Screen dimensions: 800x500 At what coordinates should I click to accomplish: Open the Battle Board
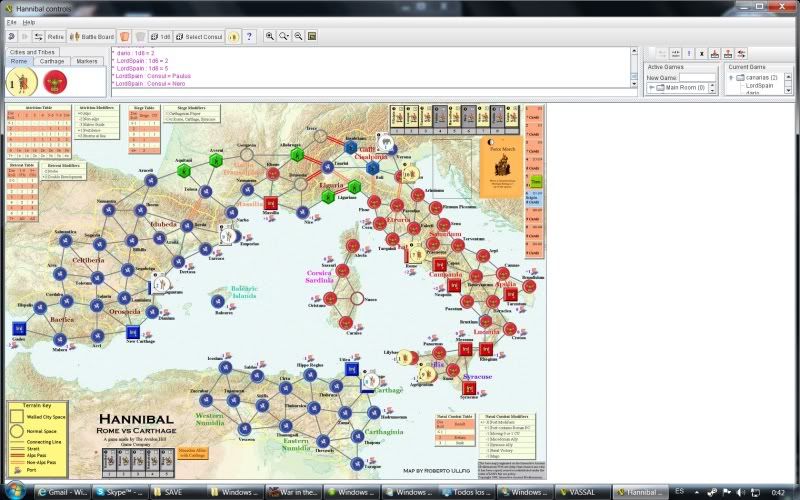tap(92, 37)
